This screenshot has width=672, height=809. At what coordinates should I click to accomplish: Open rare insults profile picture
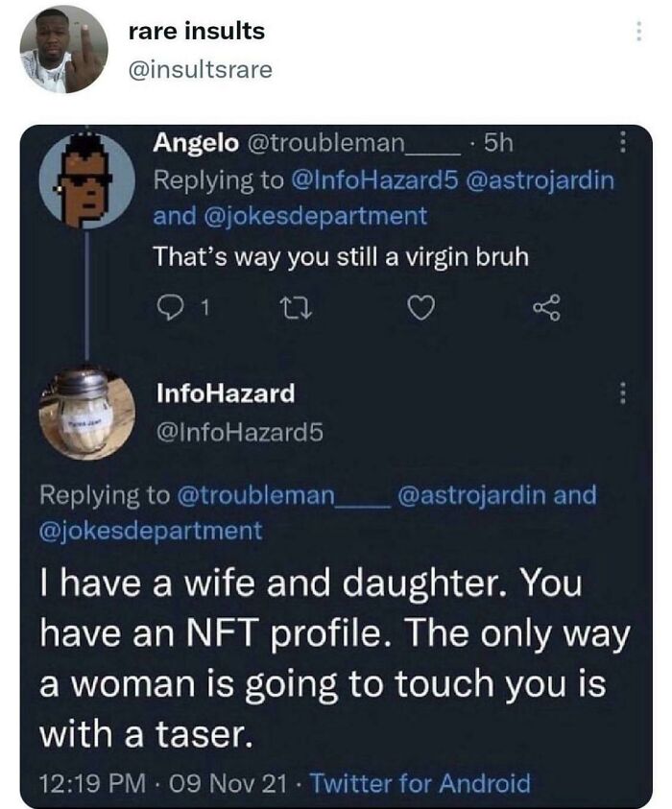point(63,49)
